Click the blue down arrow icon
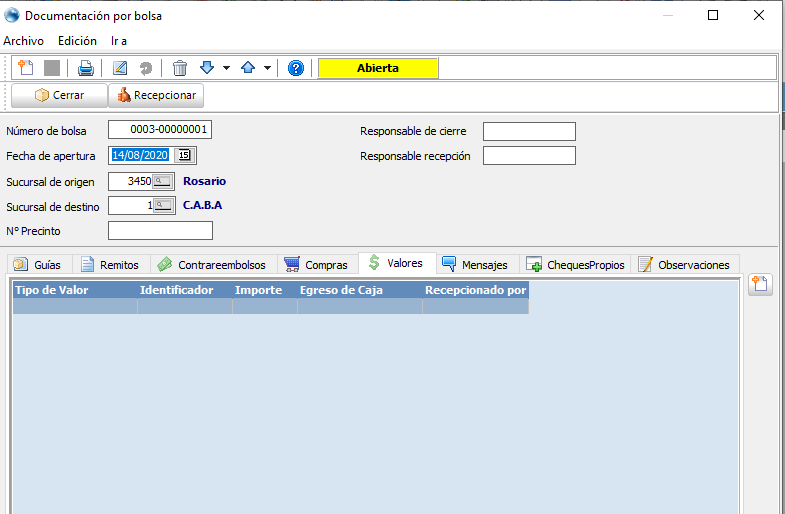The image size is (785, 514). pyautogui.click(x=207, y=68)
